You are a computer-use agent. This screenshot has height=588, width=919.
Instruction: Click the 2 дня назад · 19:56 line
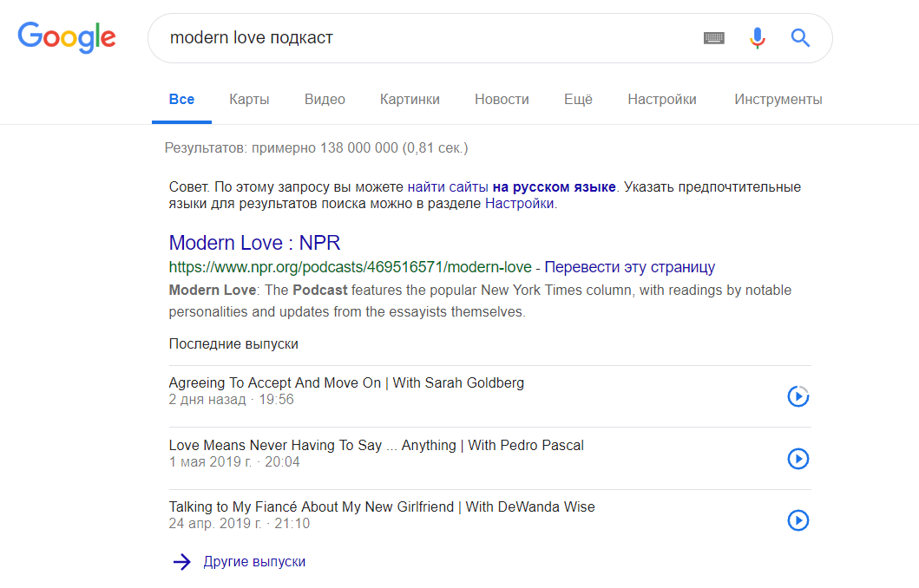tap(232, 400)
